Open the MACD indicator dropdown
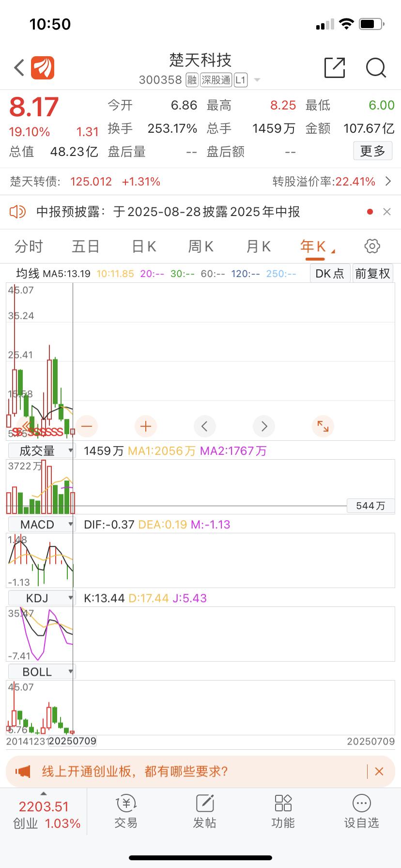This screenshot has height=868, width=401. click(x=42, y=525)
